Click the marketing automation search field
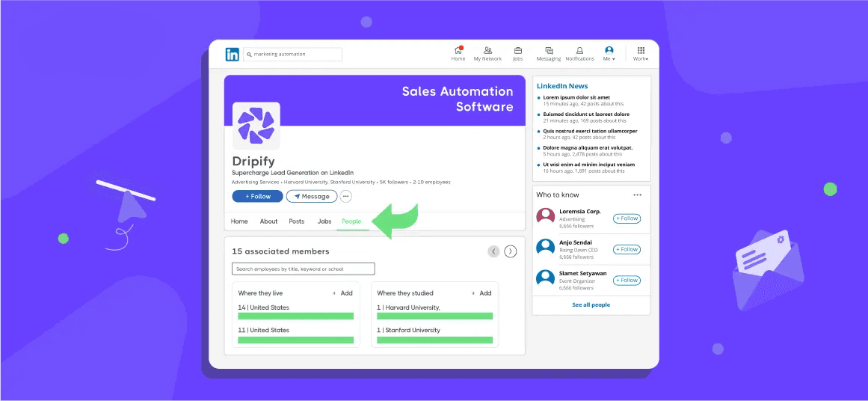The width and height of the screenshot is (868, 401). tap(293, 55)
